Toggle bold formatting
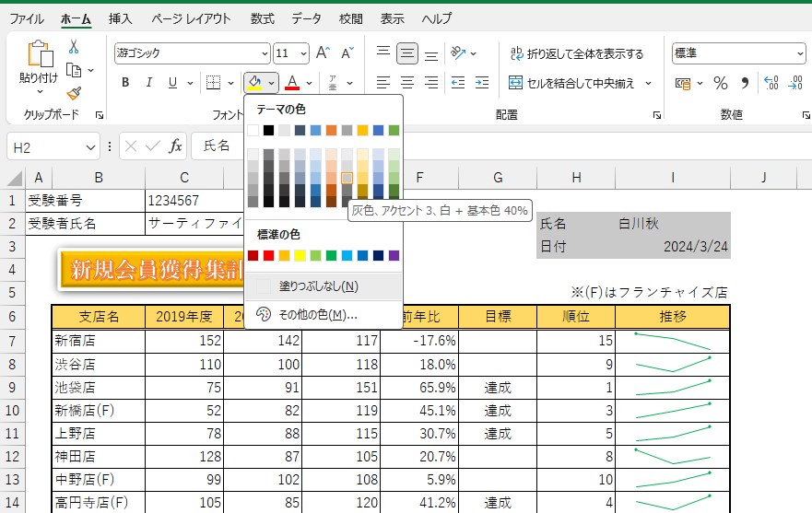Screen dimensions: 812x513 coord(125,83)
